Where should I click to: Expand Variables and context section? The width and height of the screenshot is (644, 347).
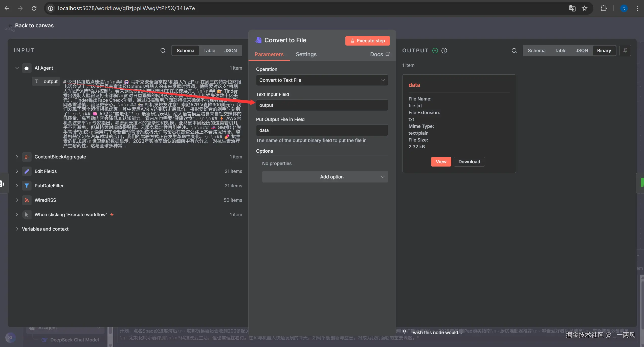coord(17,229)
